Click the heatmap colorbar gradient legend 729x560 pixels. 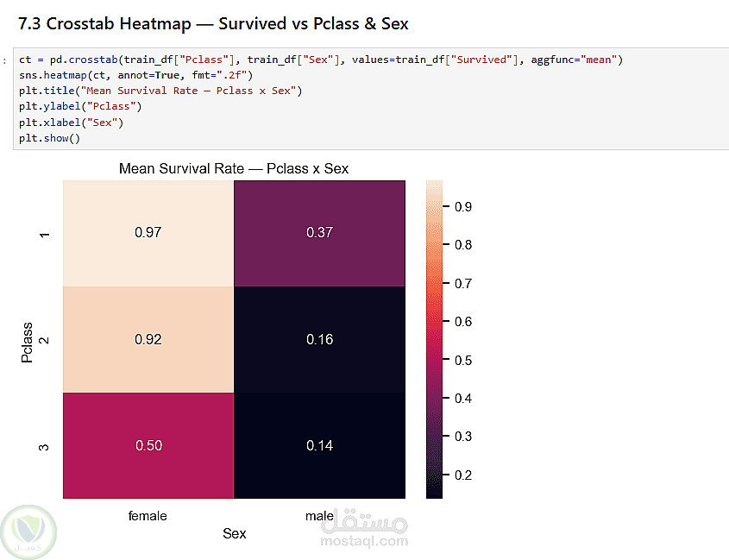tap(434, 339)
